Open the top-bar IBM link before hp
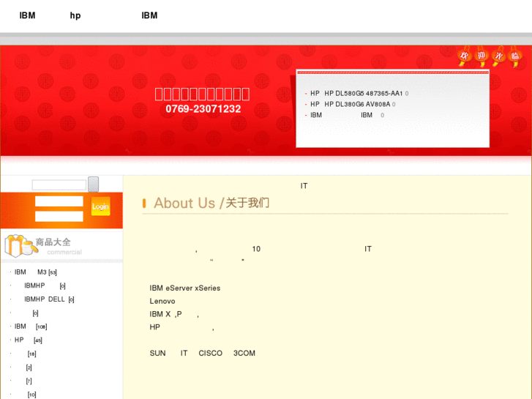 point(27,15)
